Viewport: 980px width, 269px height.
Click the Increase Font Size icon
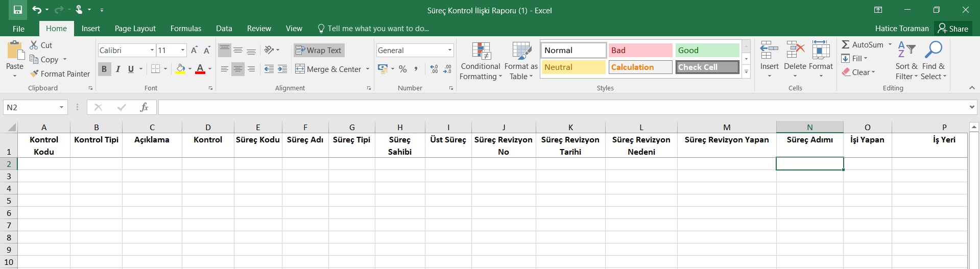click(x=194, y=50)
